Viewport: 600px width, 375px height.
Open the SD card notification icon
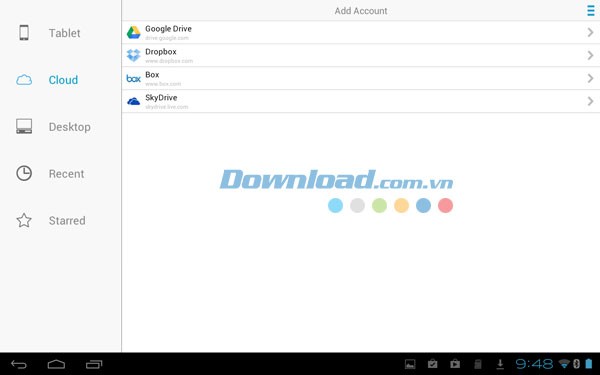478,364
